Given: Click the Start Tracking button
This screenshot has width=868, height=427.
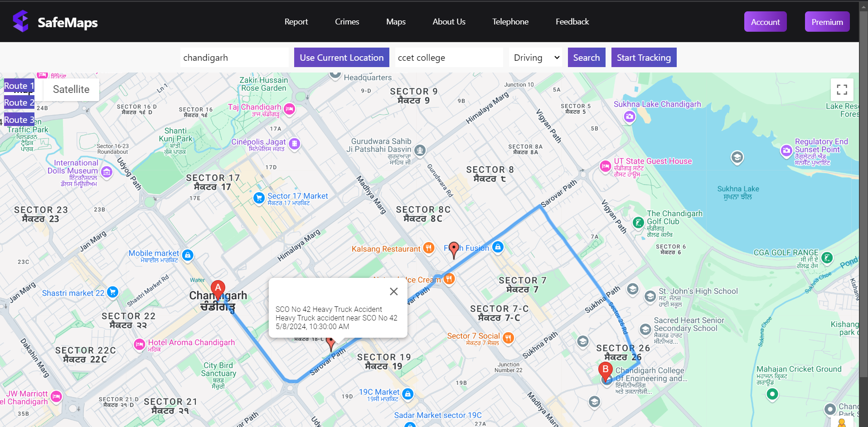Looking at the screenshot, I should pos(644,58).
